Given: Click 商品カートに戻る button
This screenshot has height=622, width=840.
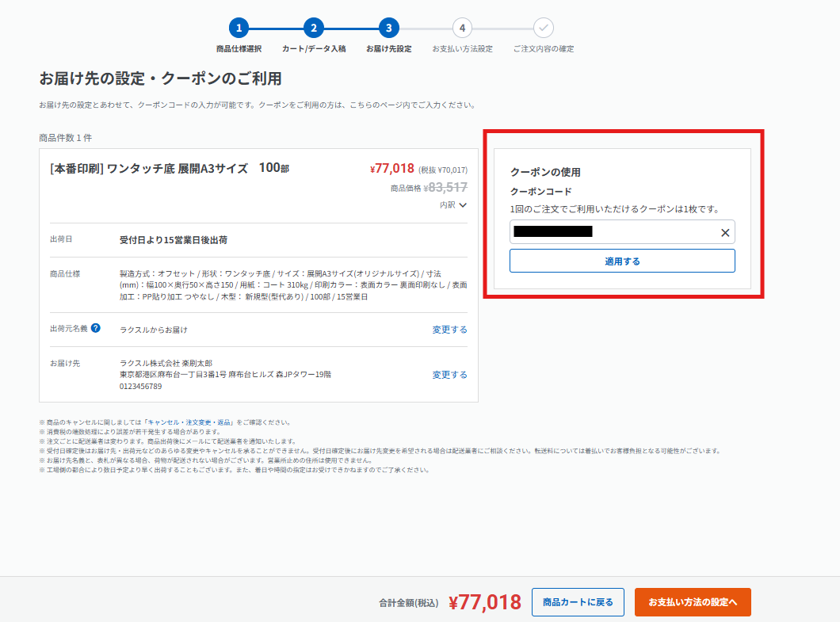Looking at the screenshot, I should pyautogui.click(x=578, y=602).
